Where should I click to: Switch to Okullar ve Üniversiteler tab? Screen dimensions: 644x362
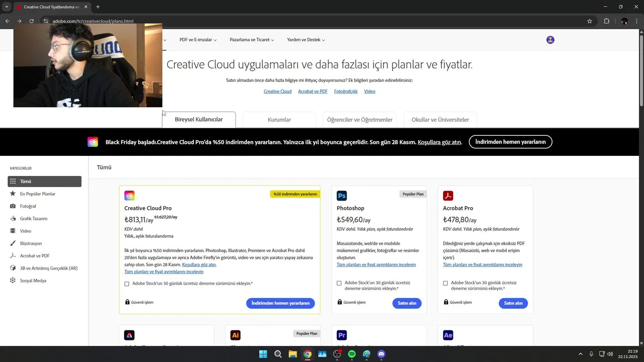440,120
